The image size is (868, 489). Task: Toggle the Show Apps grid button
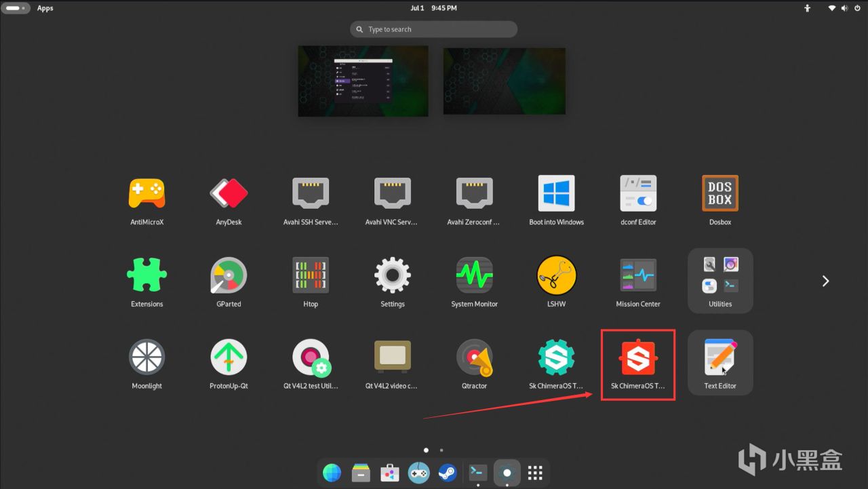[x=535, y=473]
